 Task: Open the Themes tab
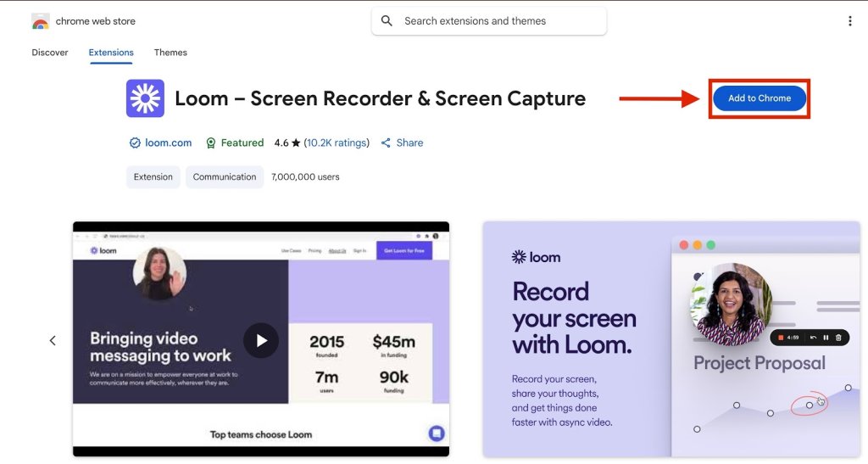(x=170, y=53)
